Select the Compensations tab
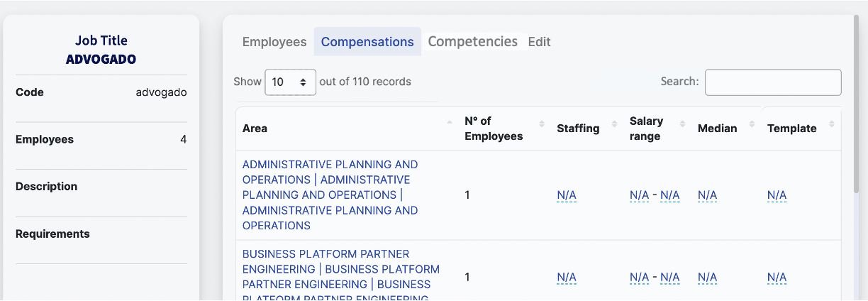The image size is (868, 301). 367,42
